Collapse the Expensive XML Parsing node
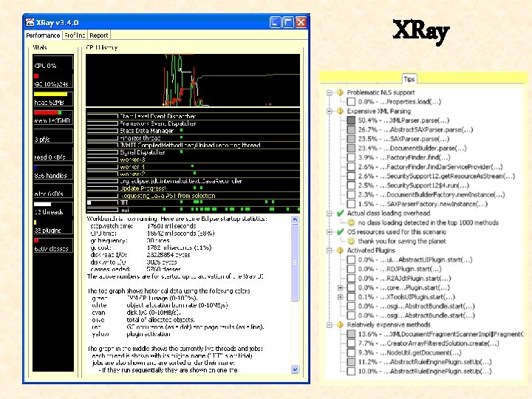 [329, 111]
